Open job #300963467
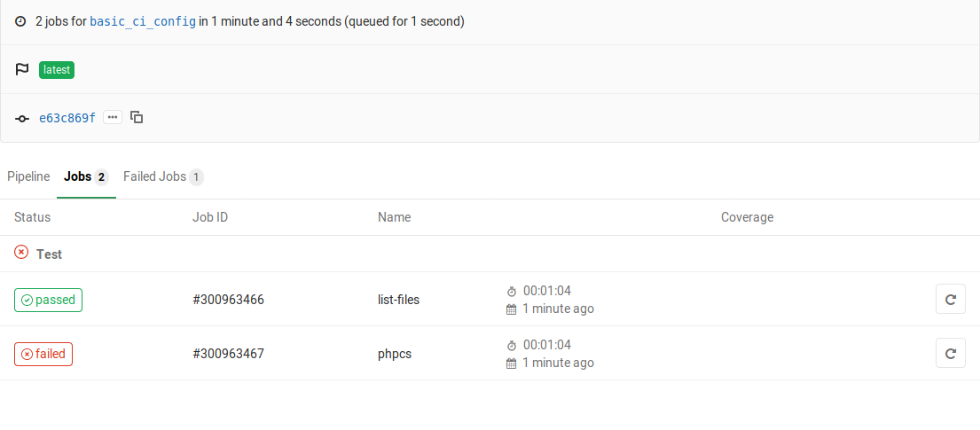980x430 pixels. [228, 354]
